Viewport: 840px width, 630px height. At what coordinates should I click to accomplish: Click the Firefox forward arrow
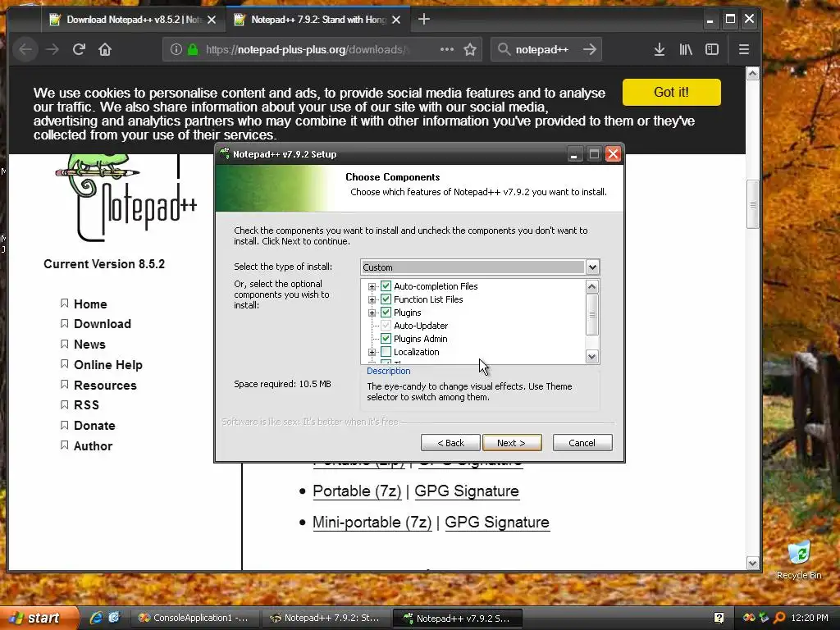pos(52,50)
